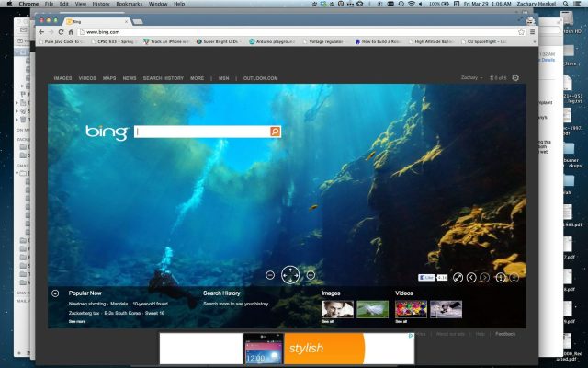Open the Window menu
588x368 pixels.
pyautogui.click(x=158, y=4)
